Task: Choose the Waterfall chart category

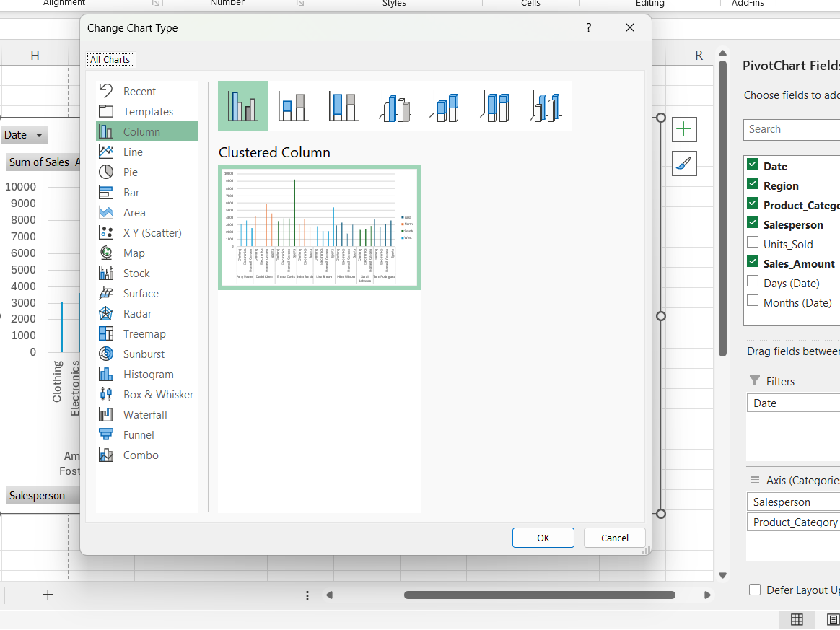Action: click(146, 415)
